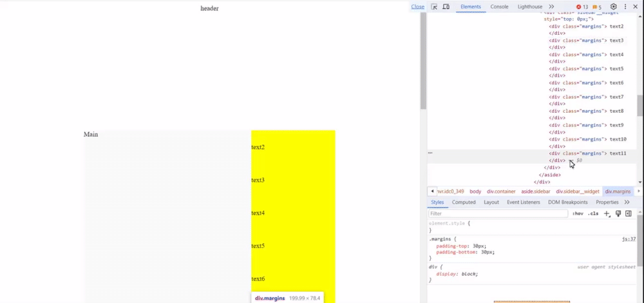644x303 pixels.
Task: Select the div.sidebar__widget breadcrumb
Action: pyautogui.click(x=578, y=191)
